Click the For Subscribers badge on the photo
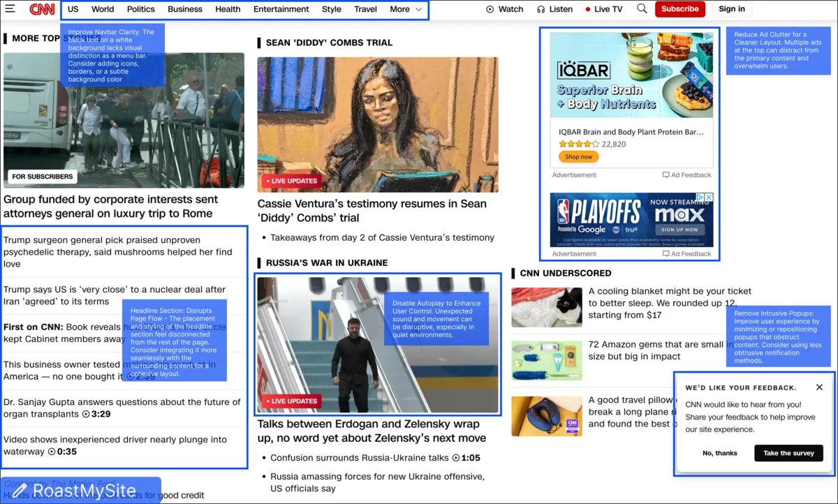838x504 pixels. tap(43, 177)
